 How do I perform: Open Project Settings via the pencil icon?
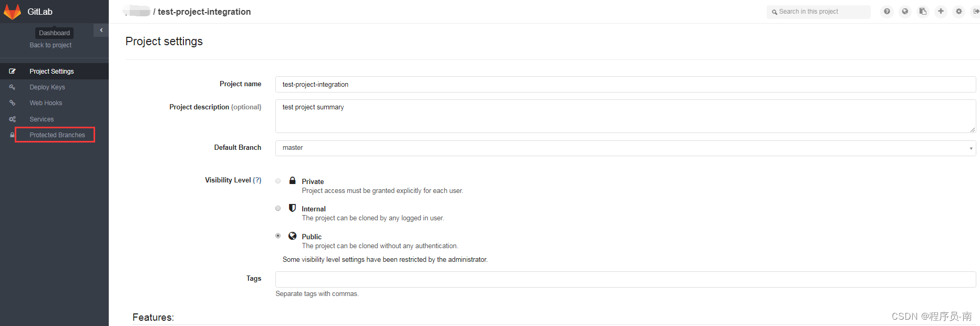(x=12, y=71)
